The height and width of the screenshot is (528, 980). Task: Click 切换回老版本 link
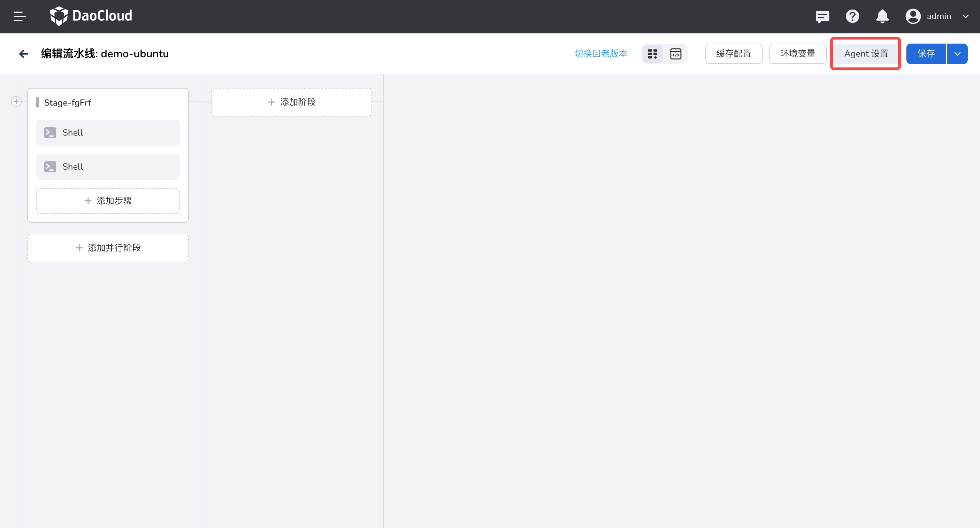(x=600, y=53)
